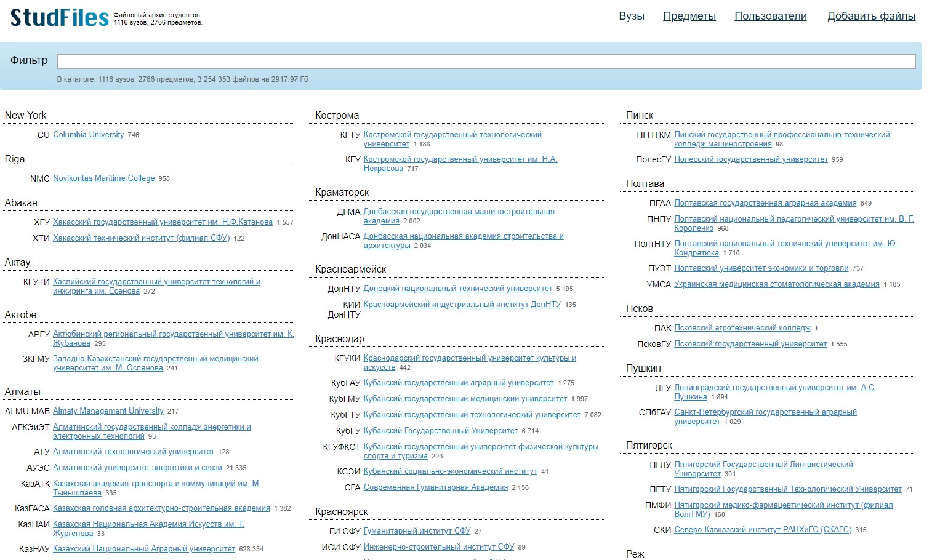The image size is (932, 560).
Task: Open Современная Гуманитарная Академия link
Action: pos(436,487)
